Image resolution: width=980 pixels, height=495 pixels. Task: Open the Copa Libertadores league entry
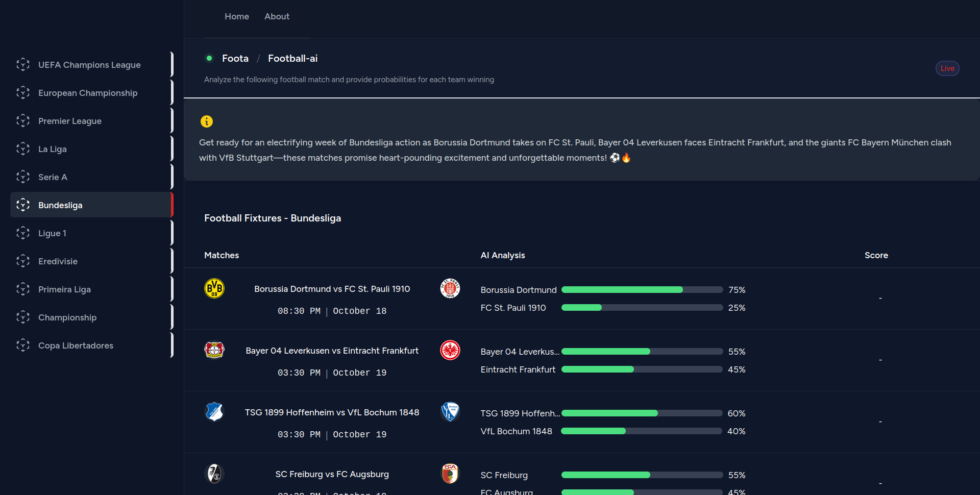tap(92, 345)
